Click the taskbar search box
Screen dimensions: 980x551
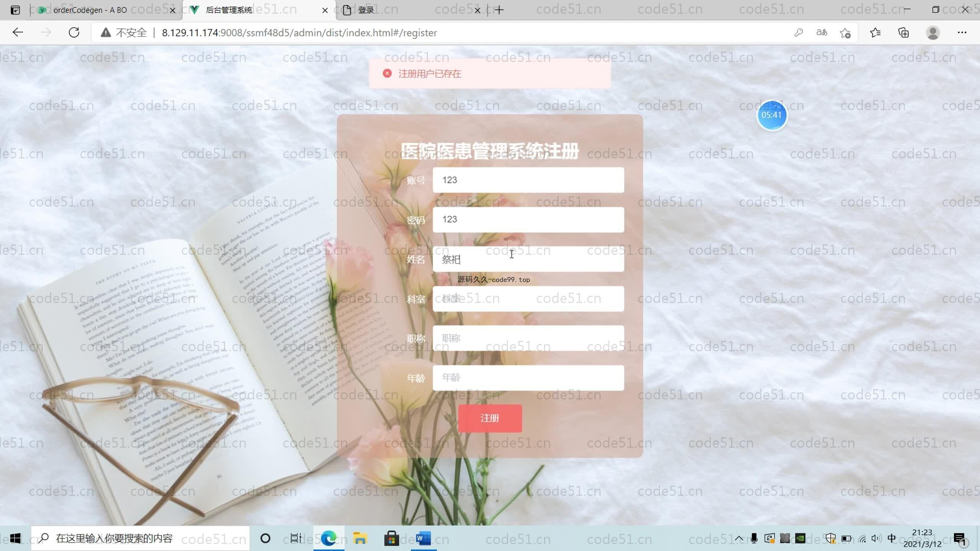coord(140,538)
